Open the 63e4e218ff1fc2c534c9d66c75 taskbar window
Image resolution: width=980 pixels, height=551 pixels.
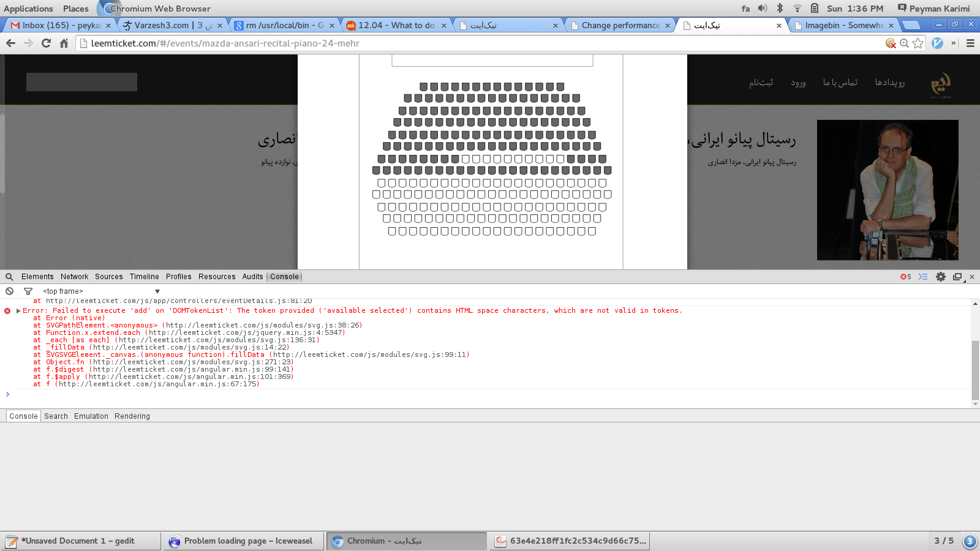tap(570, 541)
